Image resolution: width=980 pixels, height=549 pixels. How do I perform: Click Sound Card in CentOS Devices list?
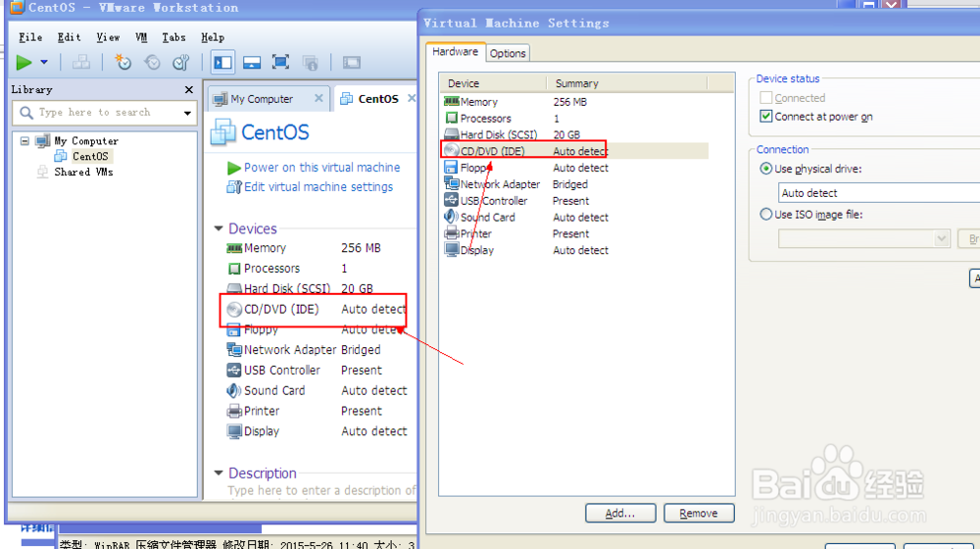tap(274, 391)
